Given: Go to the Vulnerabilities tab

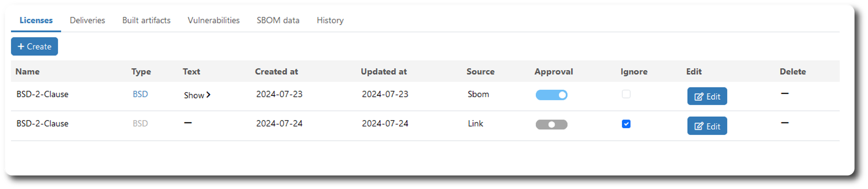Looking at the screenshot, I should point(214,20).
